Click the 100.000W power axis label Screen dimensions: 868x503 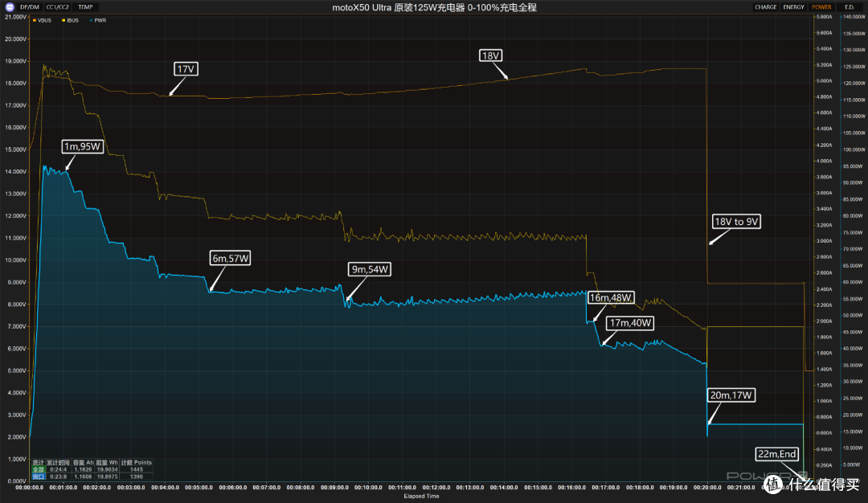point(854,150)
